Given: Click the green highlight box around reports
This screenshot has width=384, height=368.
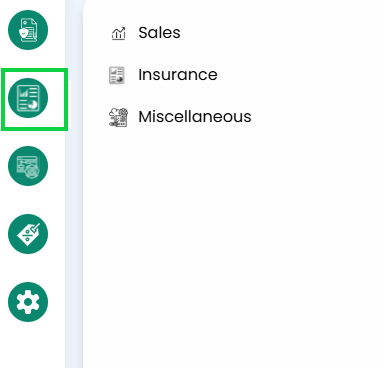Looking at the screenshot, I should point(35,99).
